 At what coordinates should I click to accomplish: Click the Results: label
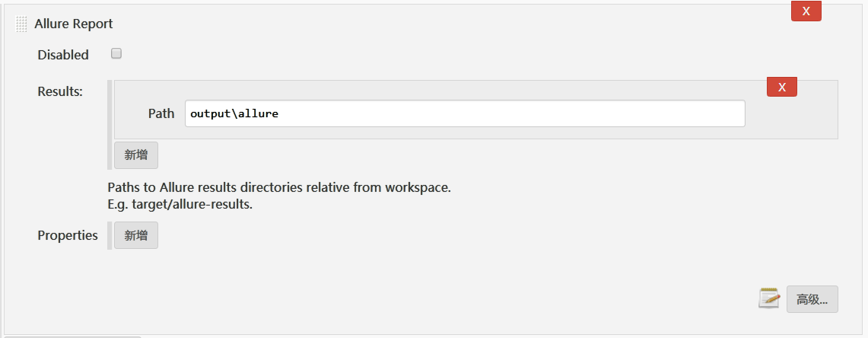pos(60,91)
